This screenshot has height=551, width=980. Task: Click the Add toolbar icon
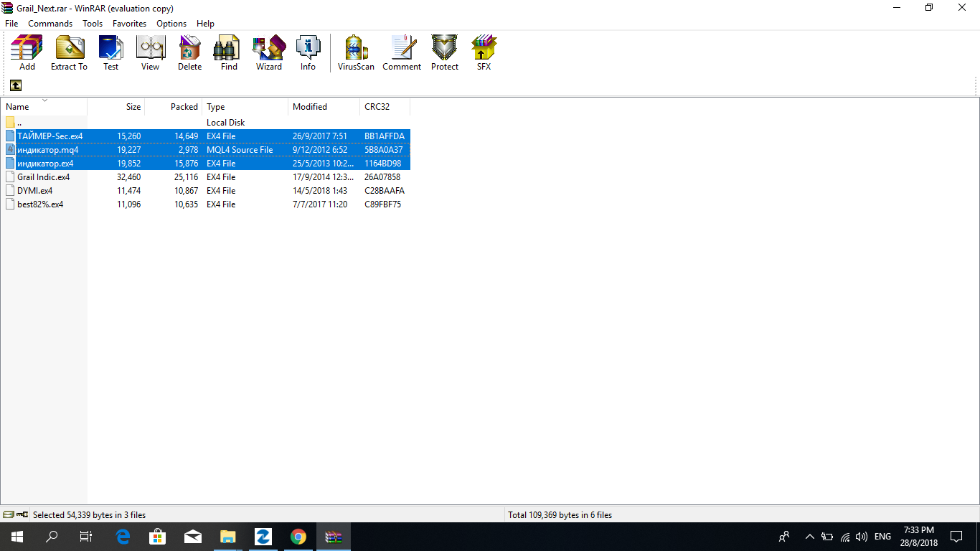tap(27, 53)
